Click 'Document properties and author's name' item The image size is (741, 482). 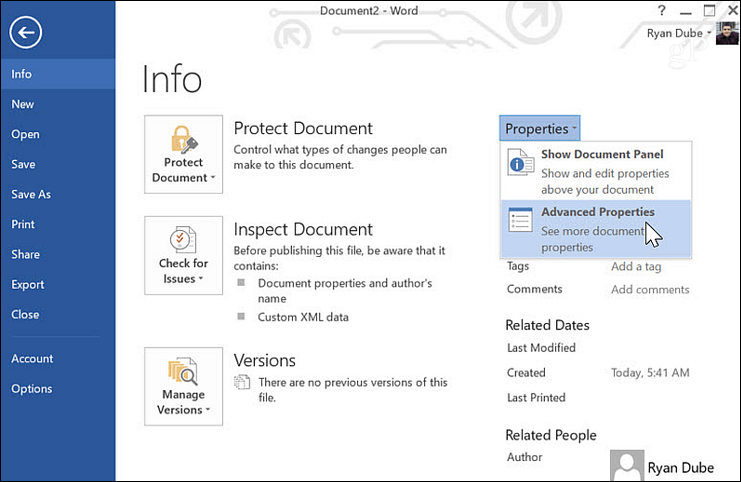point(345,291)
